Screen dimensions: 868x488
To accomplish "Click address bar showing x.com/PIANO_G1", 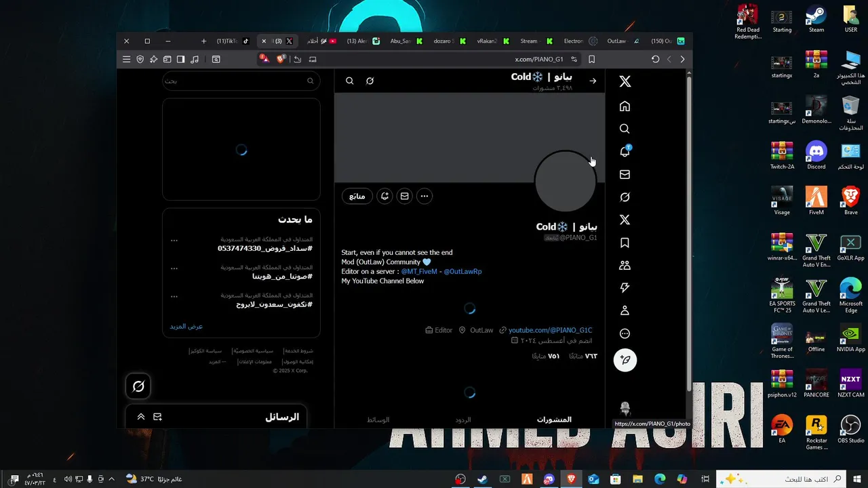I will click(539, 60).
